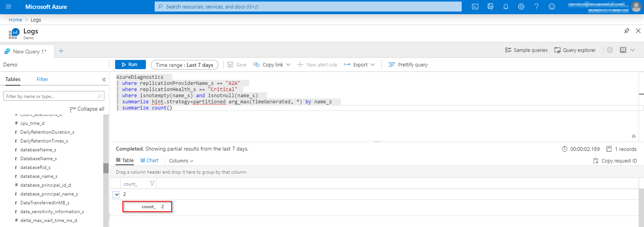Screen dimensions: 644x227
Task: Select the data_sensitivity_information_s field
Action: click(x=52, y=212)
